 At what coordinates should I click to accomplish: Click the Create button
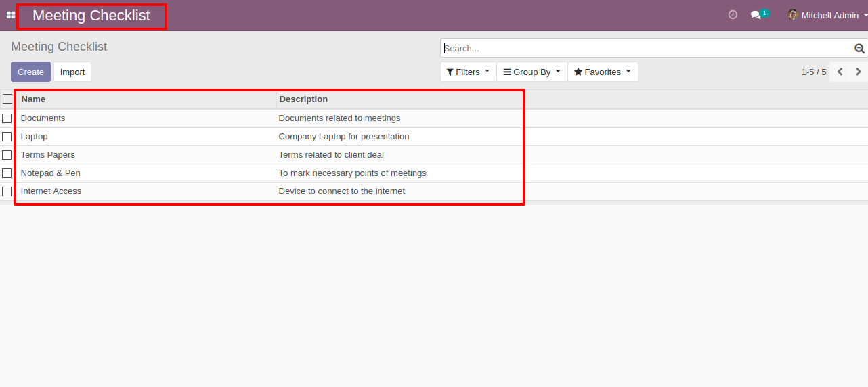click(x=30, y=72)
